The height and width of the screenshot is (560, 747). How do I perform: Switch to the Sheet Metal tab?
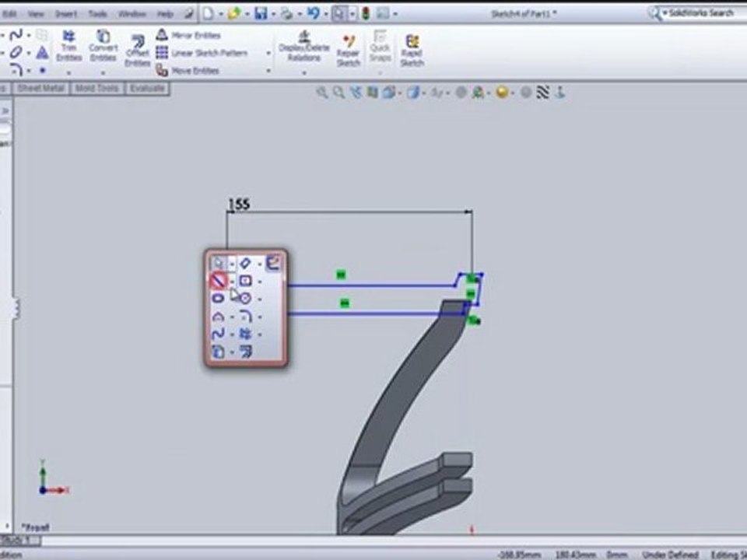click(x=41, y=89)
